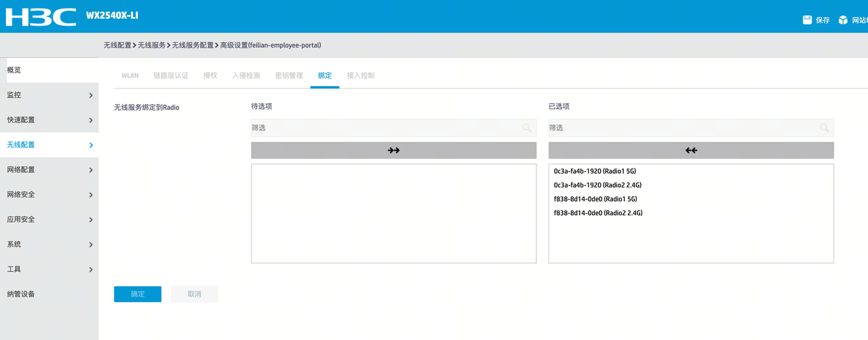Click the save disk icon

point(807,20)
